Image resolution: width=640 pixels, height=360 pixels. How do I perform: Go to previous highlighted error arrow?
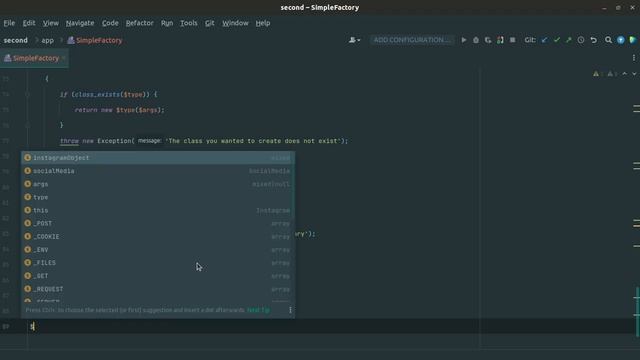pyautogui.click(x=625, y=74)
